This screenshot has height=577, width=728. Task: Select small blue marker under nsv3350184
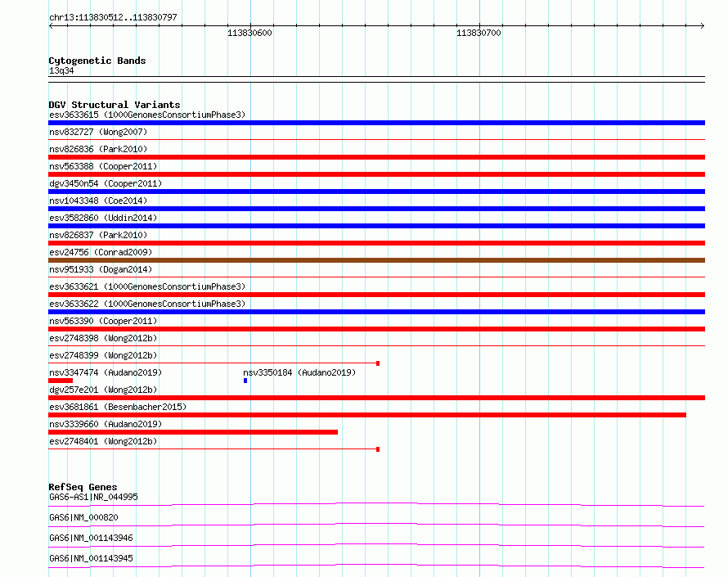pyautogui.click(x=245, y=381)
